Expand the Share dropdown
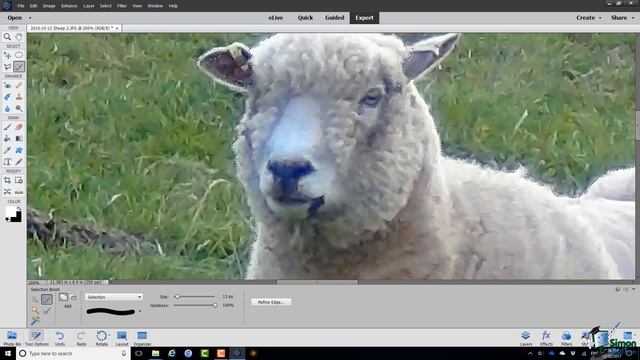 click(633, 18)
